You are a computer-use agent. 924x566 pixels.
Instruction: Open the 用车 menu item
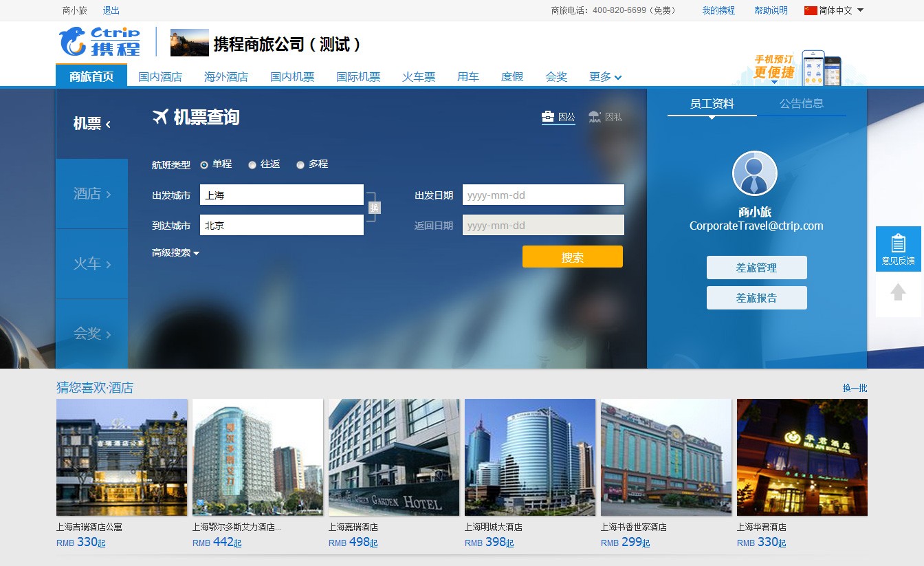coord(468,76)
